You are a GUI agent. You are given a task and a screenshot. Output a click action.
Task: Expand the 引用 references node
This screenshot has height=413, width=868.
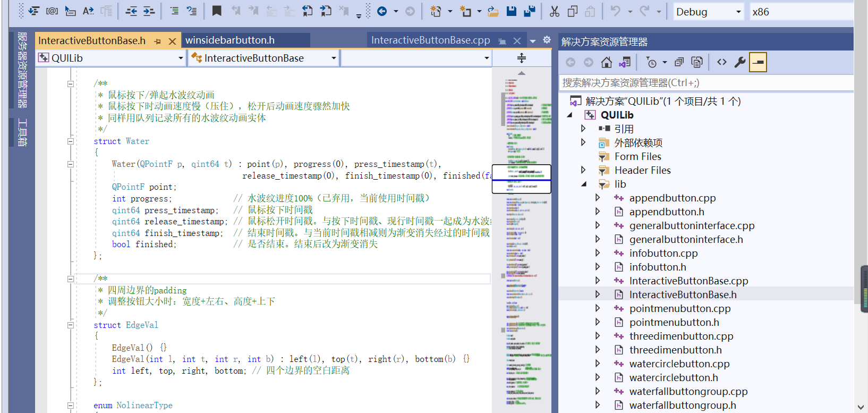point(584,129)
